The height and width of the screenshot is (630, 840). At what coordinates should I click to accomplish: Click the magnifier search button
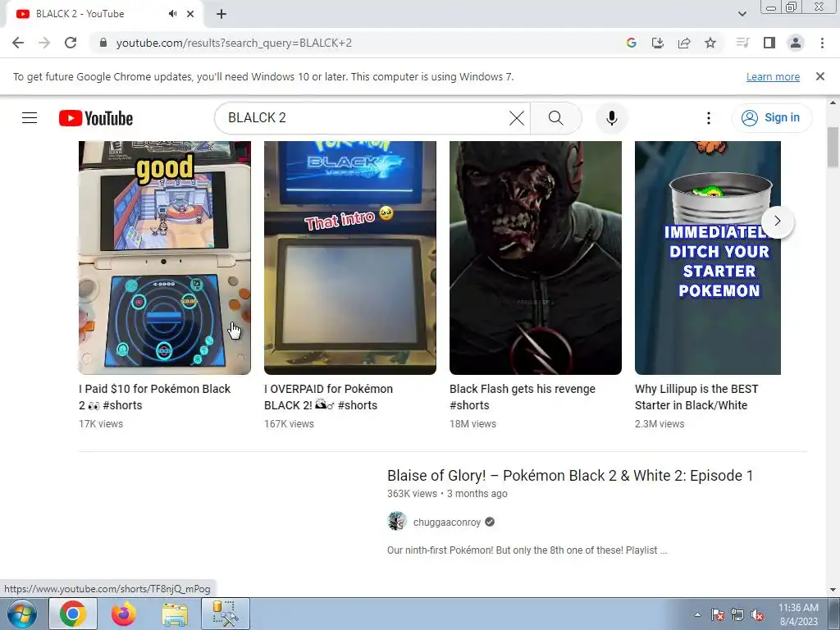[x=556, y=118]
